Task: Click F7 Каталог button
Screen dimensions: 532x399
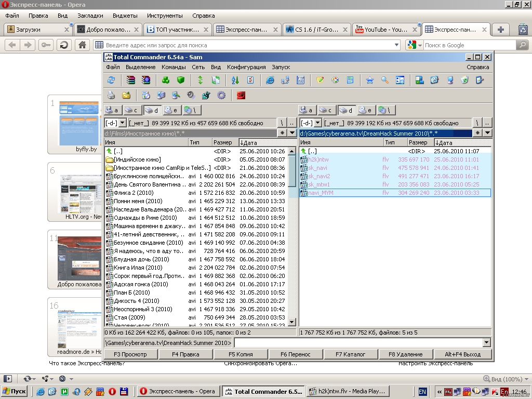Action: [x=351, y=354]
